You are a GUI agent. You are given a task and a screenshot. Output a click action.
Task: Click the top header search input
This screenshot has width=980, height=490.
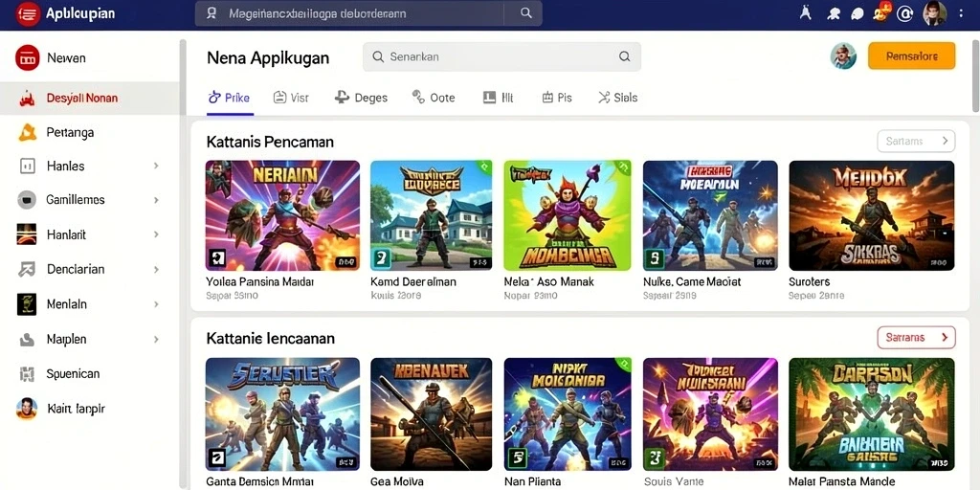[x=368, y=13]
